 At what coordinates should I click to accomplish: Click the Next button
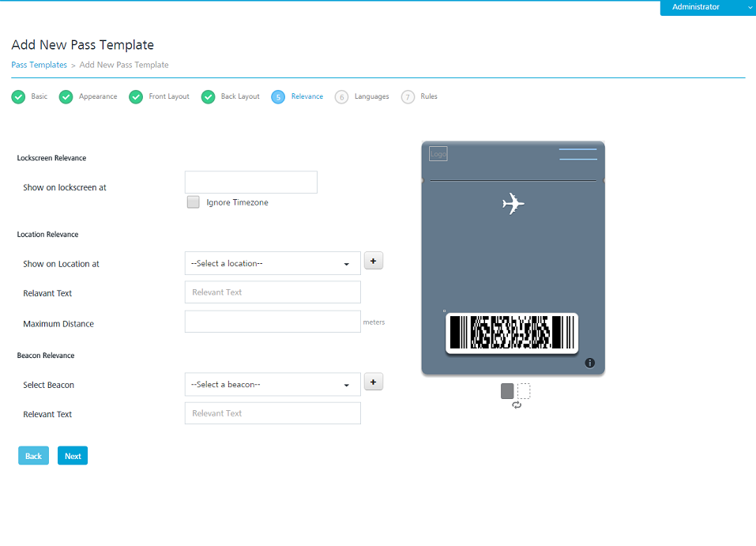click(x=73, y=456)
